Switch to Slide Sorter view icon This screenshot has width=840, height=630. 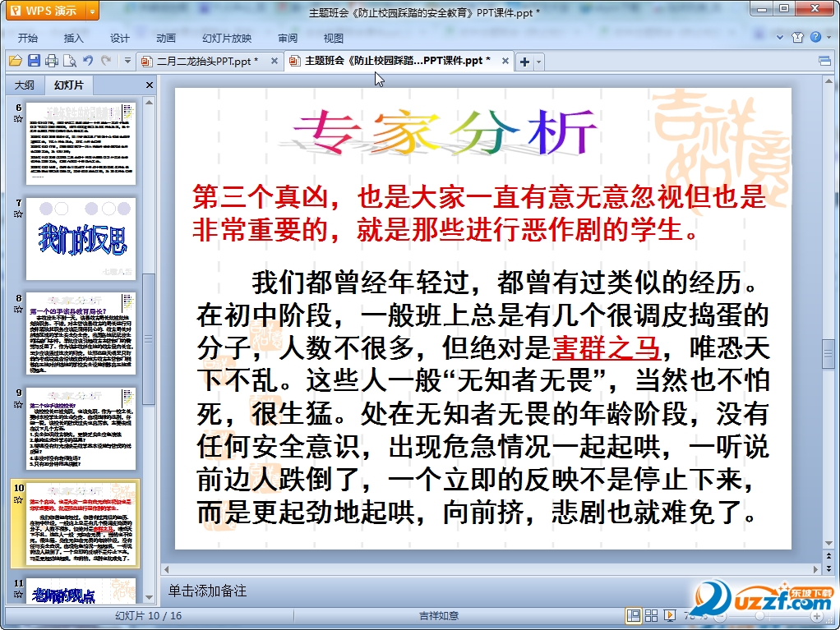point(652,615)
